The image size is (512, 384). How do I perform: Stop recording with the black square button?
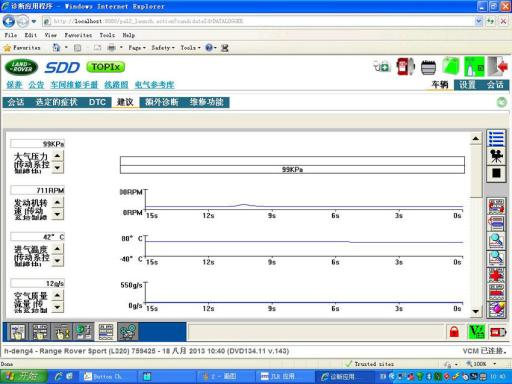point(496,173)
